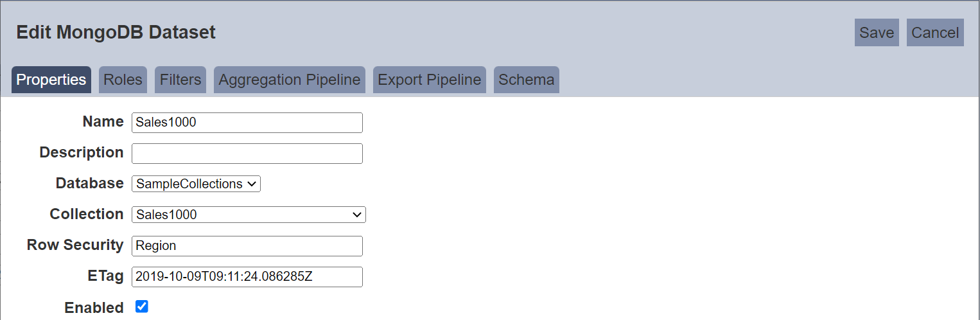Click the Save button
Screen dimensions: 980x320
click(x=877, y=33)
